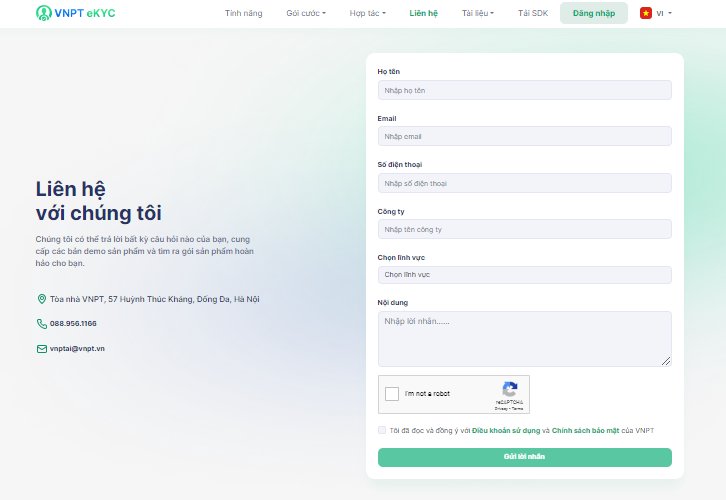Open the Tính năng menu item
This screenshot has width=726, height=500.
[x=244, y=13]
